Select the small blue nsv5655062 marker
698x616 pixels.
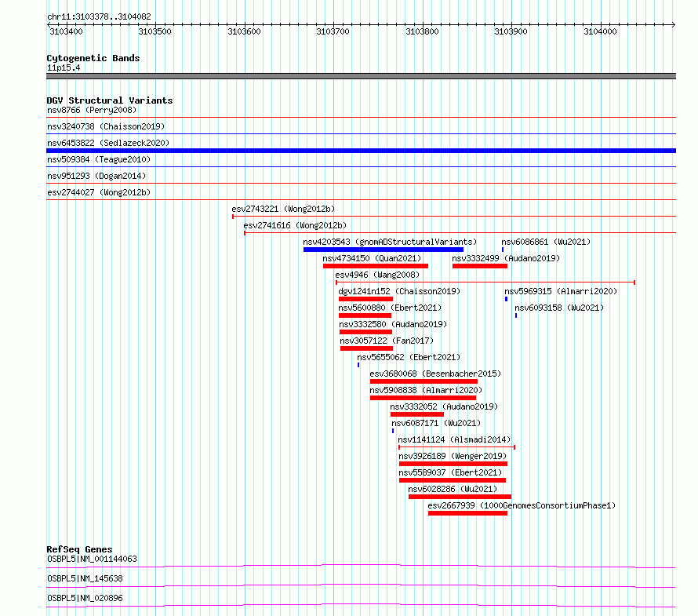click(358, 365)
